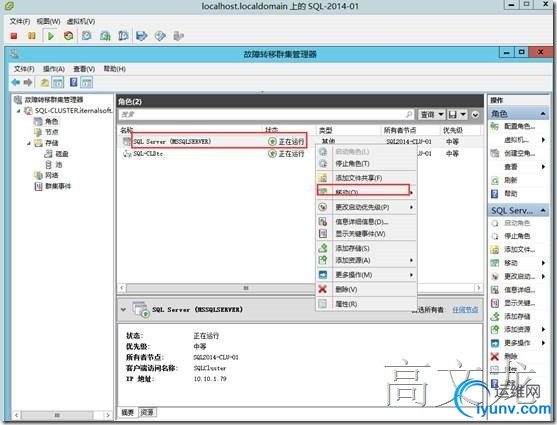Image resolution: width=557 pixels, height=425 pixels.
Task: Select 群集事件 in the tree
Action: coord(58,186)
